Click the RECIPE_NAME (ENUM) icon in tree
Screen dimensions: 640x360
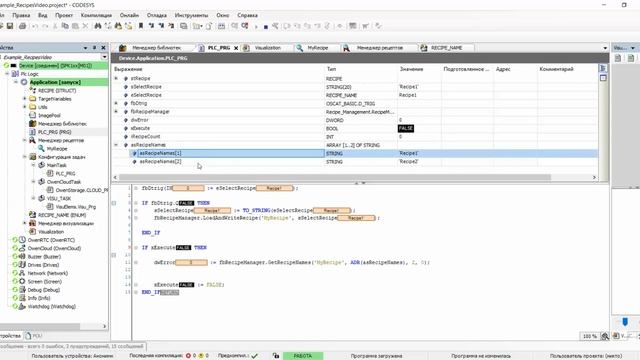(x=33, y=215)
